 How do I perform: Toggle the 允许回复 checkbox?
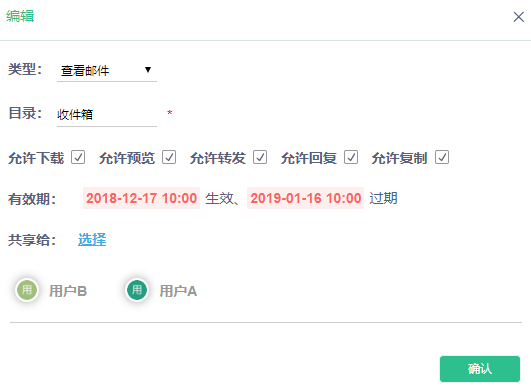(x=351, y=157)
